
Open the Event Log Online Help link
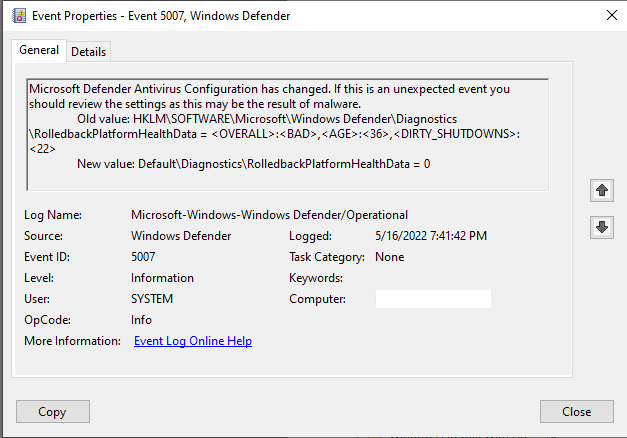(x=193, y=341)
